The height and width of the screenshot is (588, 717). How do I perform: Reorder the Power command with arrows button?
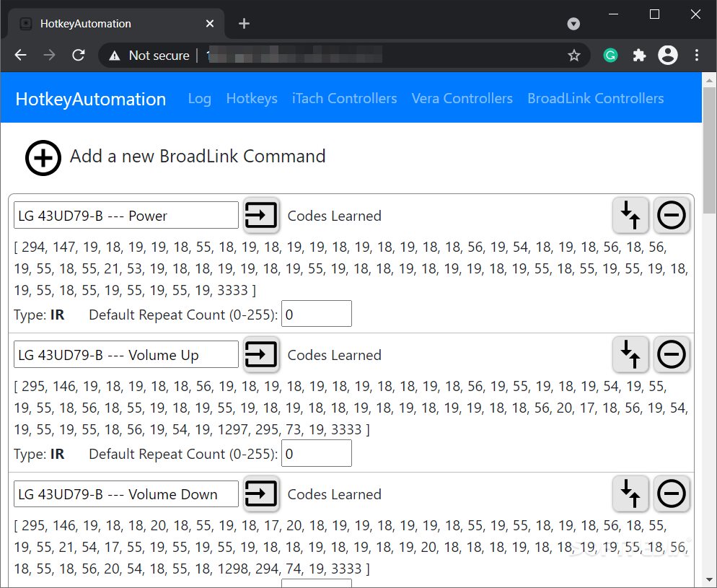630,215
